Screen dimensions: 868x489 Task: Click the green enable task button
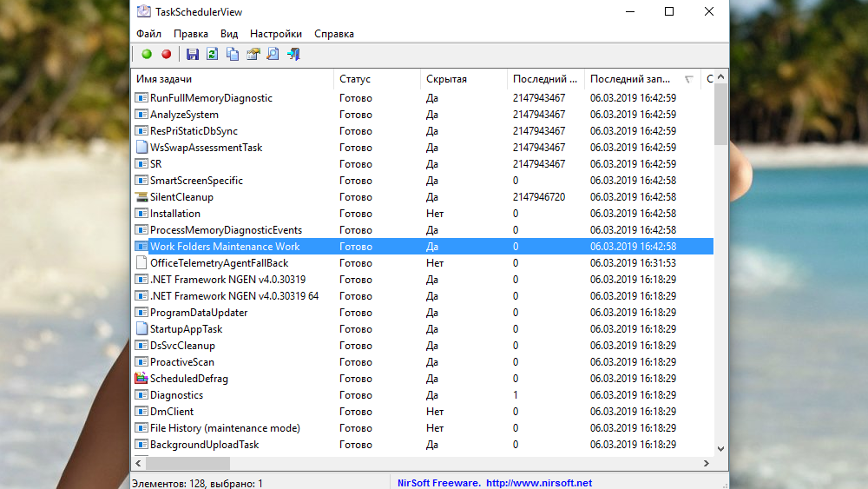pyautogui.click(x=147, y=55)
